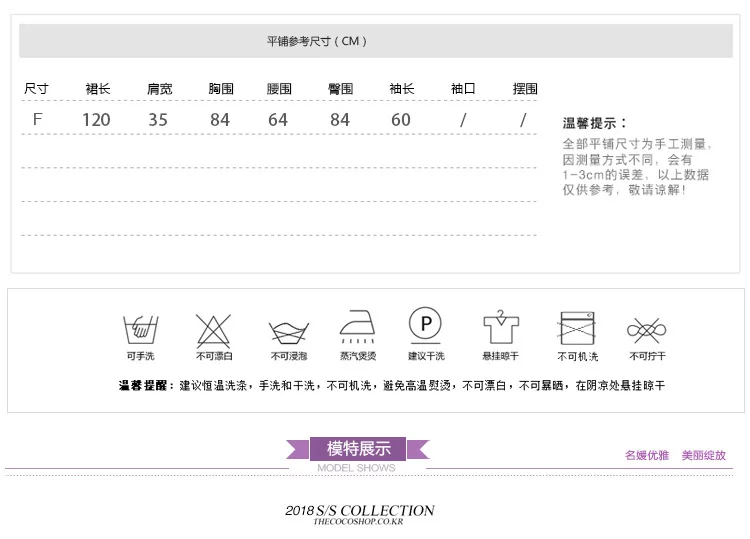Click the MODEL SHOWS subtitle
Viewport: 750px width, 539px height.
[356, 468]
